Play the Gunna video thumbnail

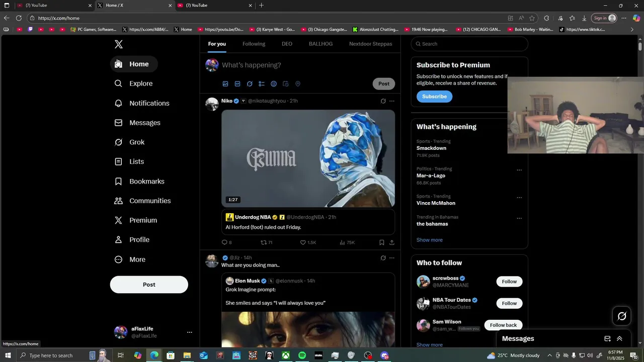[x=308, y=158]
